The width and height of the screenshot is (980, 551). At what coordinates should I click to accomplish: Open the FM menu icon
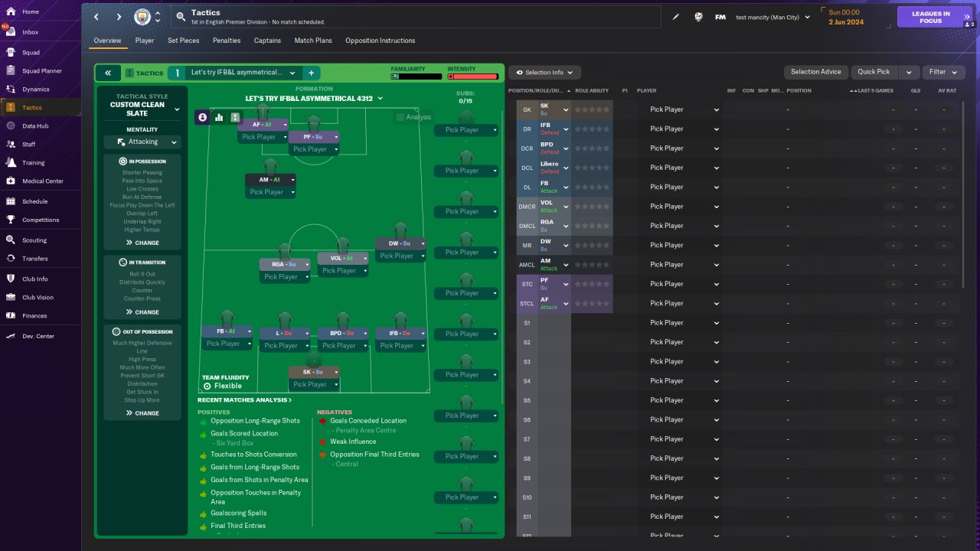click(720, 17)
